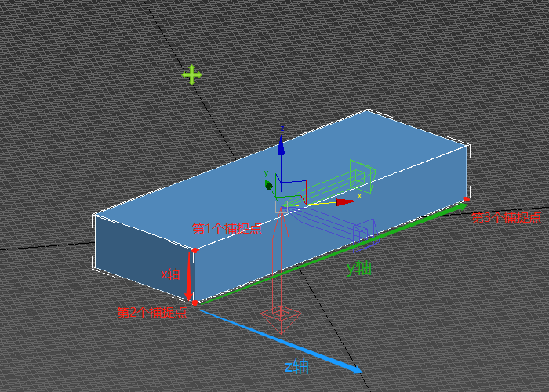This screenshot has height=392, width=549.
Task: Click the tip of the large blue z轴 arrow
Action: pyautogui.click(x=358, y=369)
